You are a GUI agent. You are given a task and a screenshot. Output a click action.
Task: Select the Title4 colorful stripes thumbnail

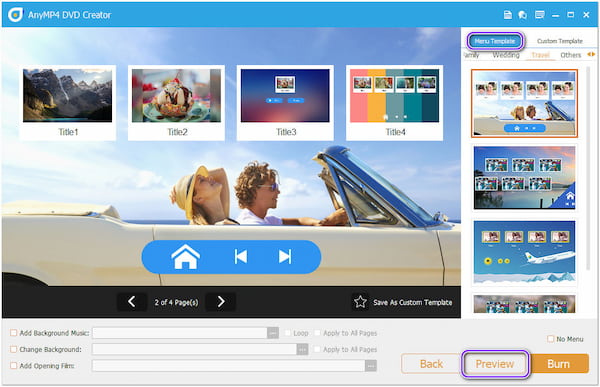pyautogui.click(x=395, y=96)
